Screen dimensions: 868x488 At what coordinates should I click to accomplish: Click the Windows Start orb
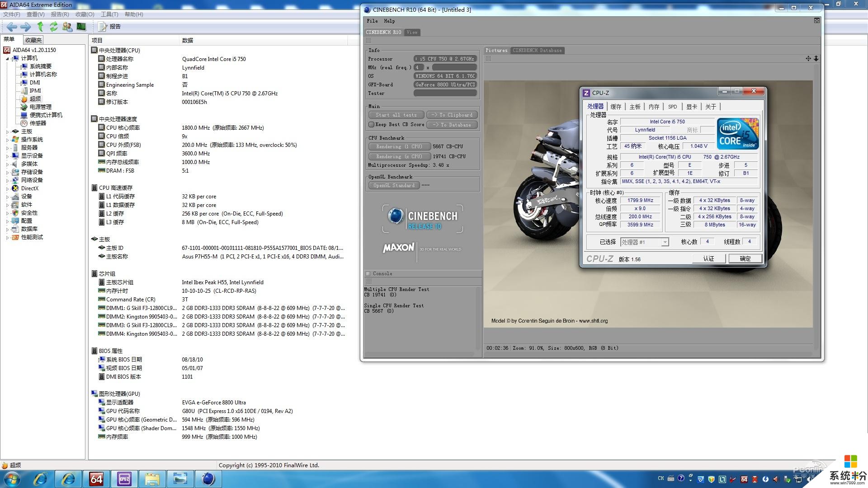point(12,479)
